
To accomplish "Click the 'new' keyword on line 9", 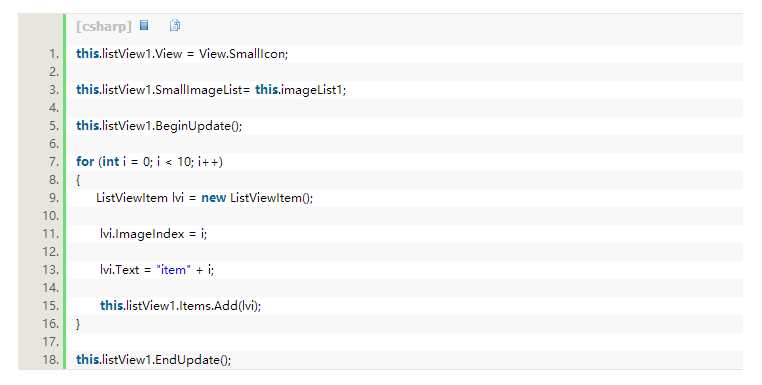I will pyautogui.click(x=213, y=197).
